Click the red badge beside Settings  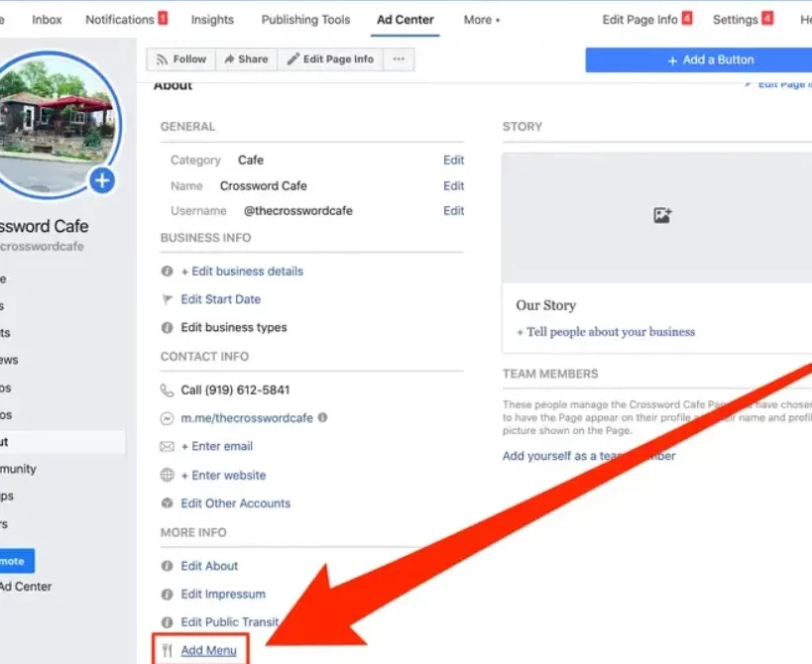click(768, 18)
